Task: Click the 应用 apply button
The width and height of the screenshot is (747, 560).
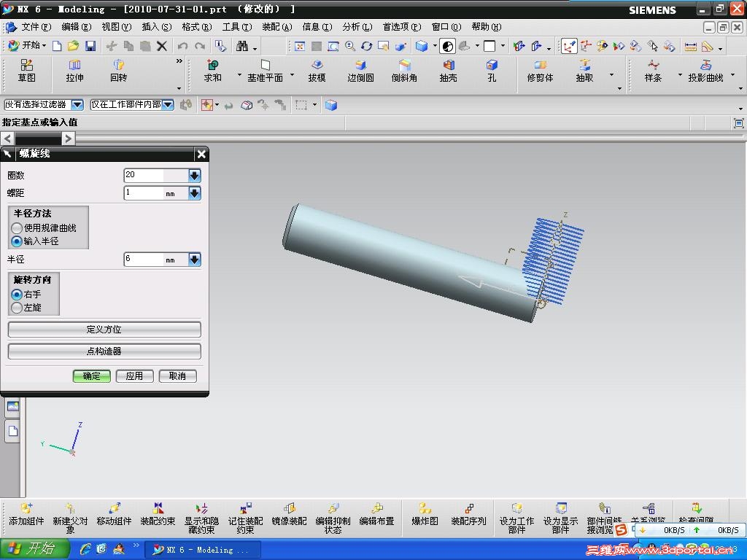Action: 134,376
